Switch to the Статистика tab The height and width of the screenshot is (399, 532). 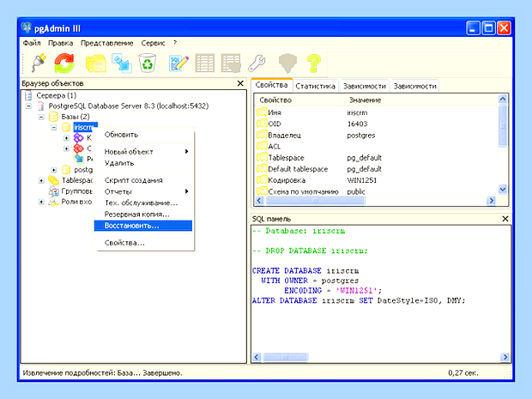click(315, 86)
